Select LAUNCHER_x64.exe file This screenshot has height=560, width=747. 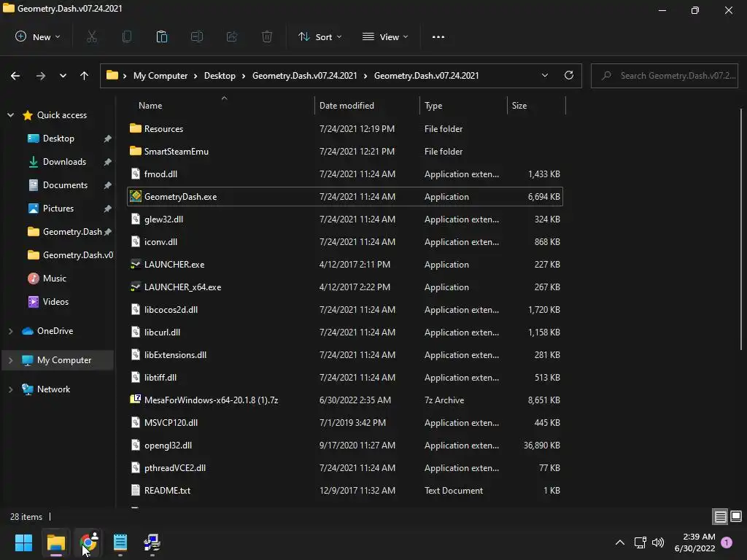[345, 287]
